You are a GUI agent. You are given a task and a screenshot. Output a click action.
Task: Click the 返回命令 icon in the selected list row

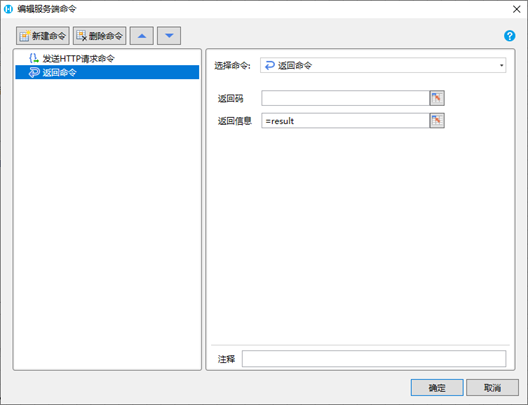[x=34, y=72]
